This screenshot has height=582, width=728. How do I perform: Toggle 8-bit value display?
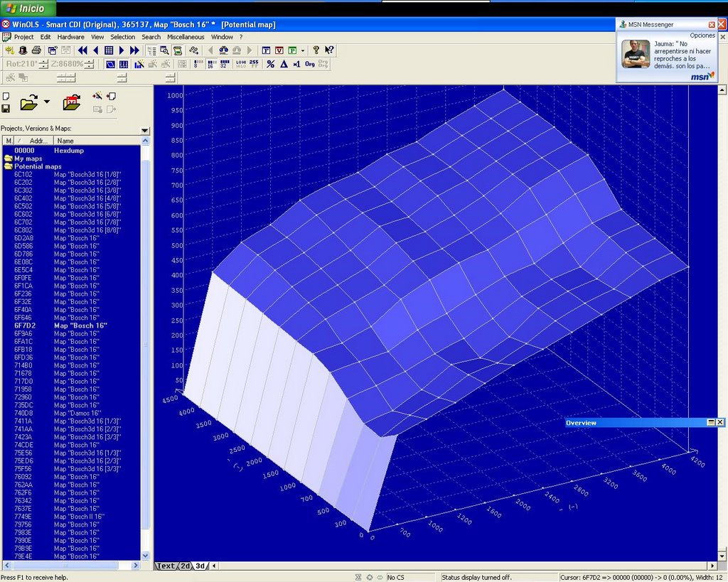click(x=198, y=64)
